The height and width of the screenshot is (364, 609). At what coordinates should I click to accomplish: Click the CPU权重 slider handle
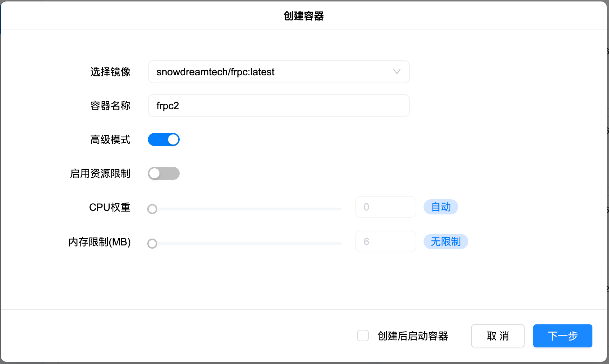coord(152,209)
